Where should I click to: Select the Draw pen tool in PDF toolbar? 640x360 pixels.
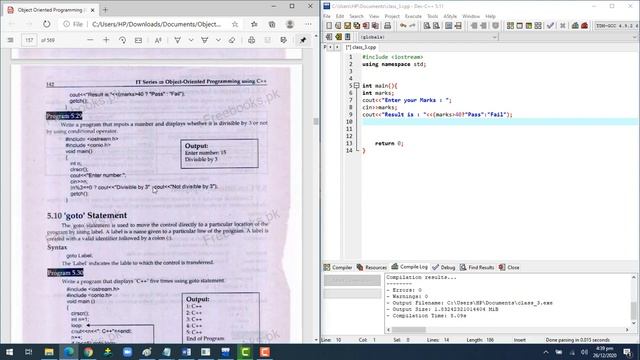tap(178, 40)
